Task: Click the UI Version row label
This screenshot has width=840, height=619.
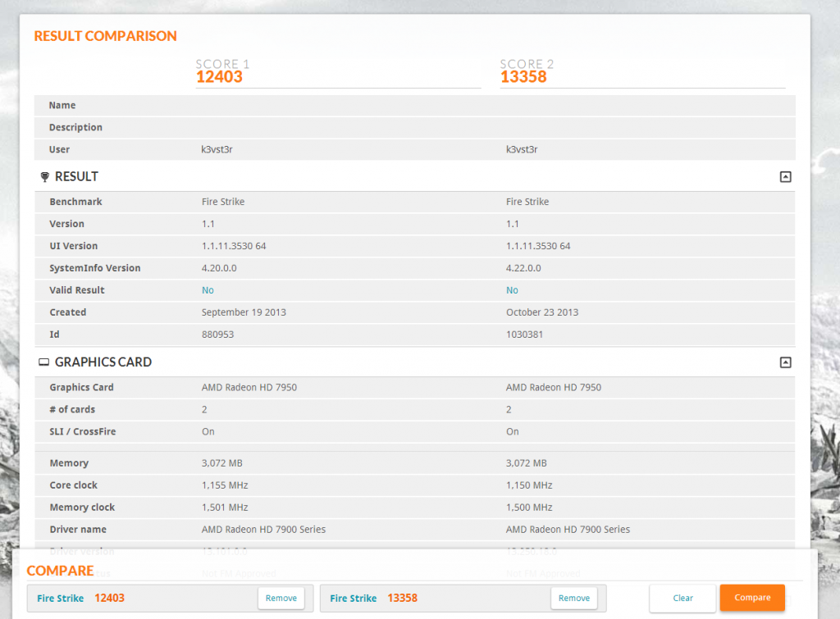Action: (x=73, y=246)
